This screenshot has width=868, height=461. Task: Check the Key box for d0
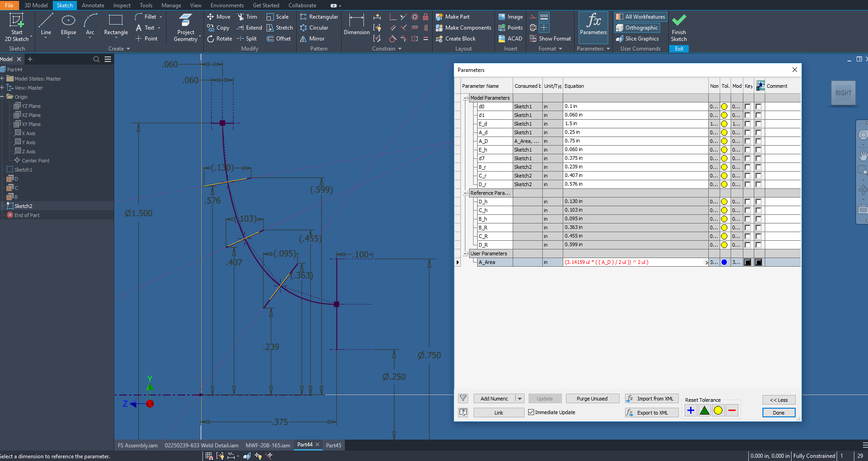click(x=747, y=106)
